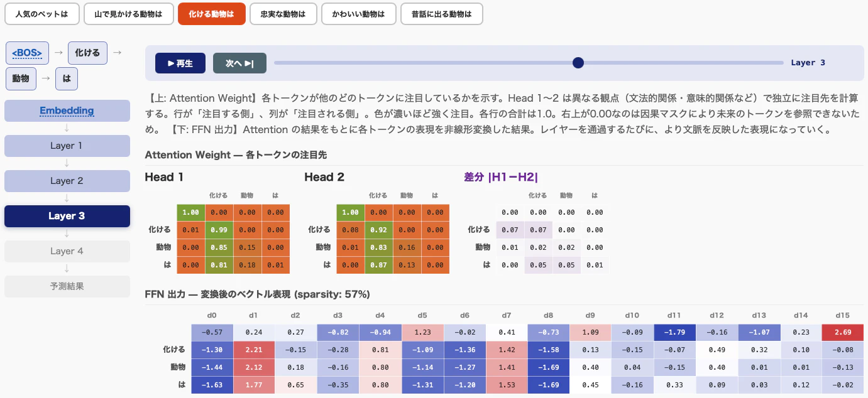Click FFN cell with value 2.21
868x398 pixels.
253,350
